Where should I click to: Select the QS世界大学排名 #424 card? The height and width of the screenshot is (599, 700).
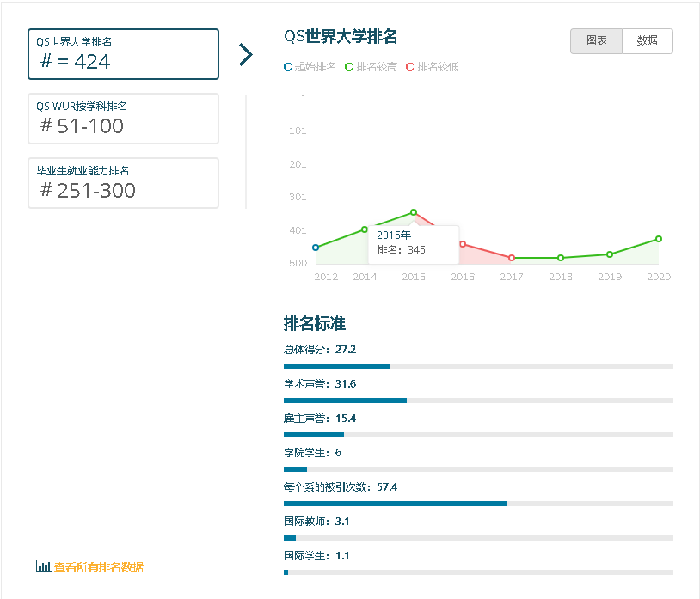[123, 53]
